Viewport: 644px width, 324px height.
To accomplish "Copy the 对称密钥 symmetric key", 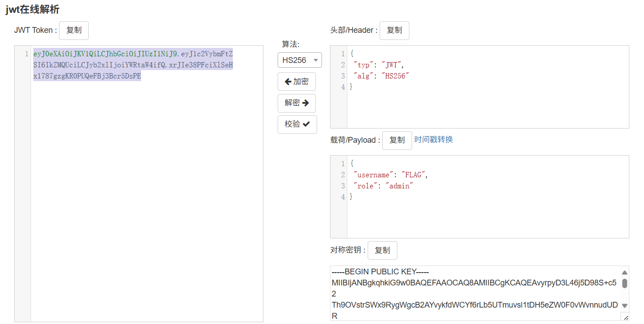I will click(x=382, y=250).
